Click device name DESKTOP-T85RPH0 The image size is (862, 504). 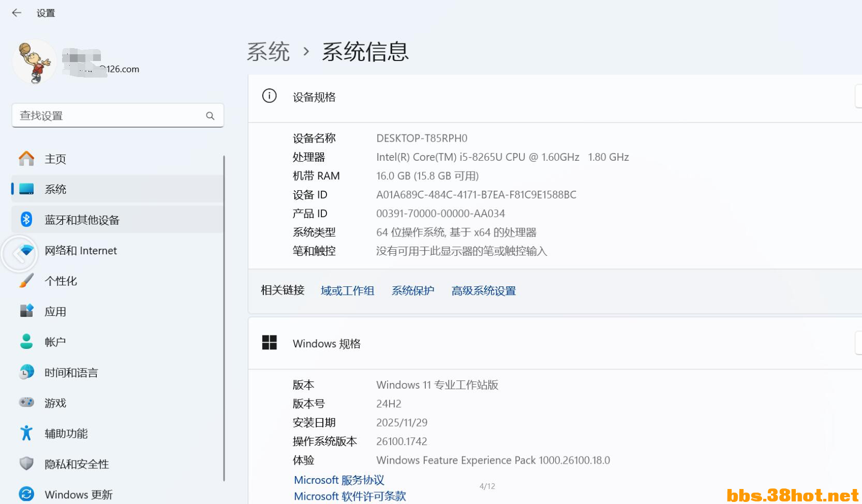click(x=422, y=138)
